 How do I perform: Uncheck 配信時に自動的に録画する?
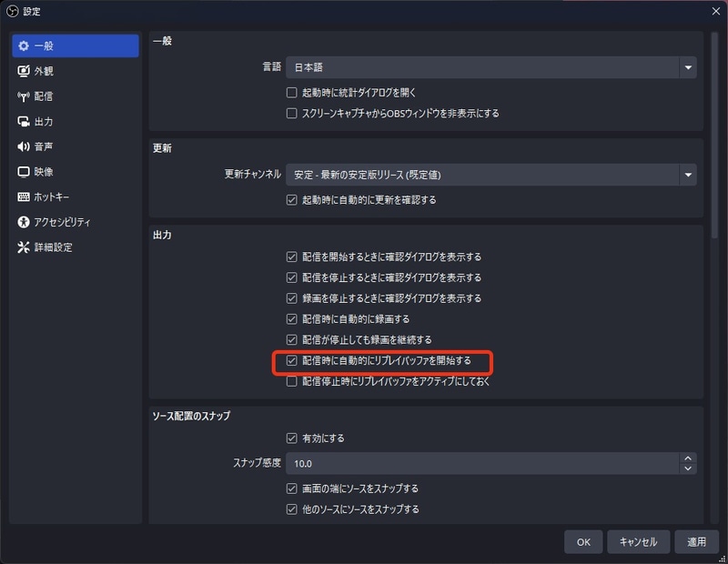click(292, 319)
